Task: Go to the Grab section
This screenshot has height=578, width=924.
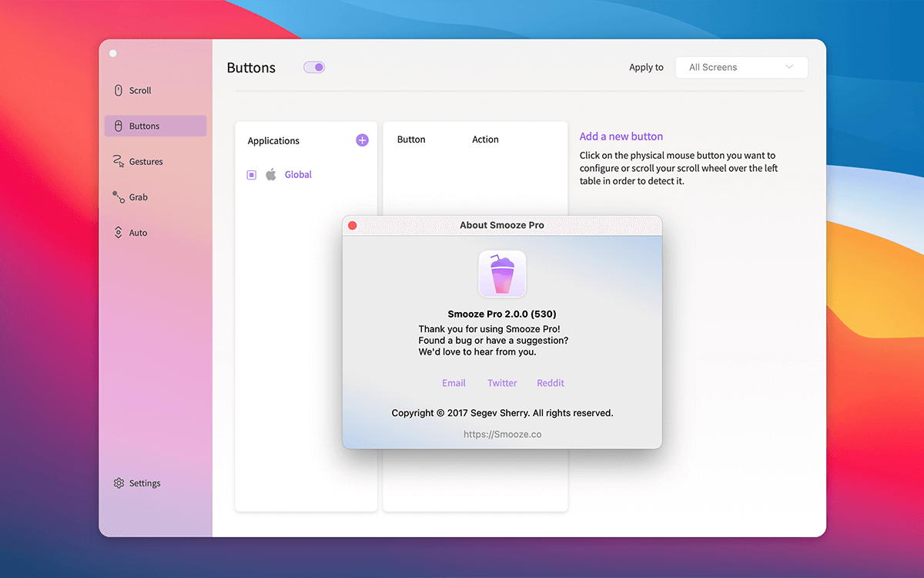Action: point(156,197)
